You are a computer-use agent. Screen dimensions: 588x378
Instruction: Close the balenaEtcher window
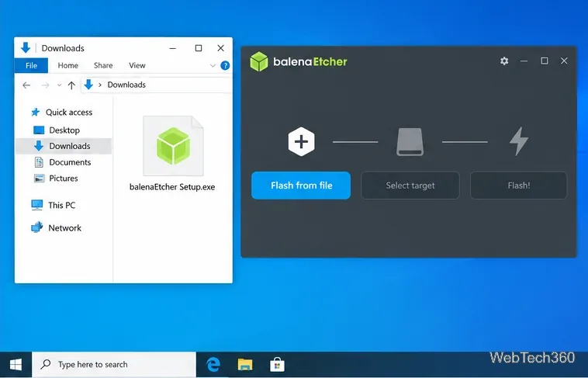click(x=564, y=61)
